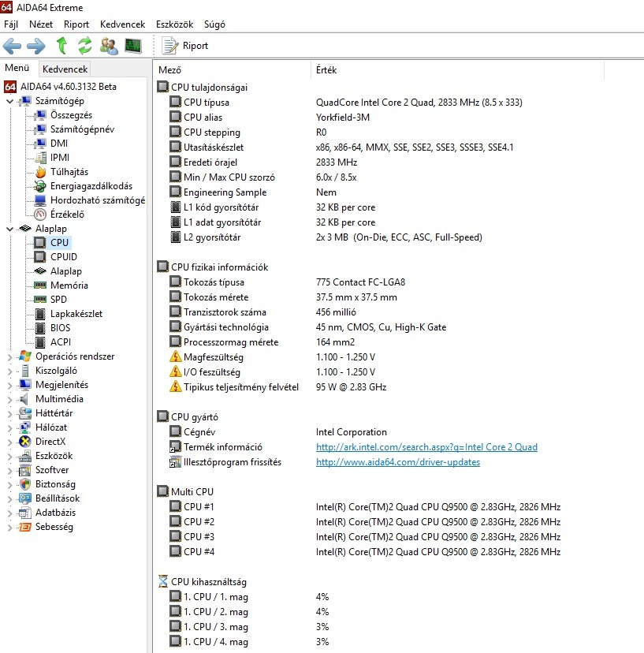This screenshot has width=644, height=653.
Task: Click the Back arrow toolbar icon
Action: point(12,46)
